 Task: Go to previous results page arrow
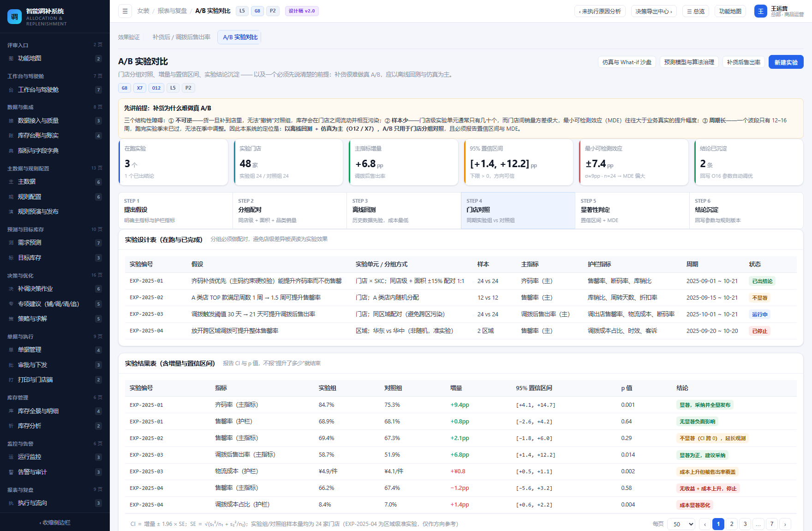705,524
